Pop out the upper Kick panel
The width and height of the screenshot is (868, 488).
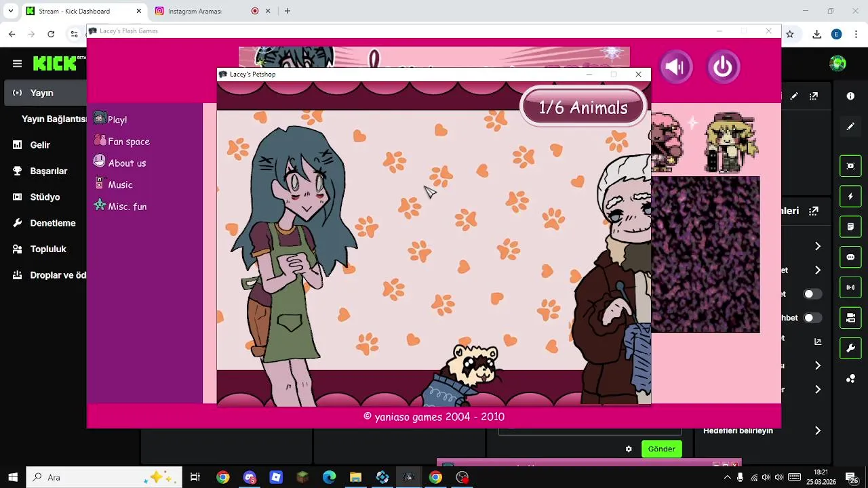[814, 96]
